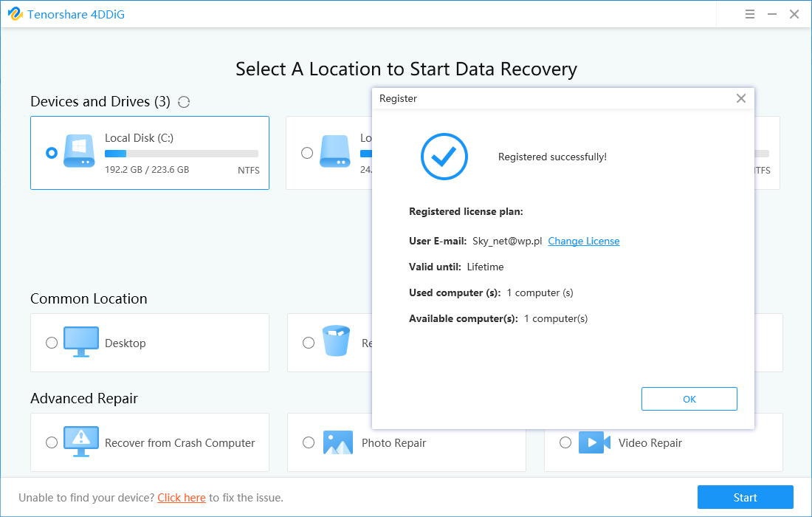The width and height of the screenshot is (812, 517).
Task: Click the registered success checkmark icon
Action: (x=444, y=157)
